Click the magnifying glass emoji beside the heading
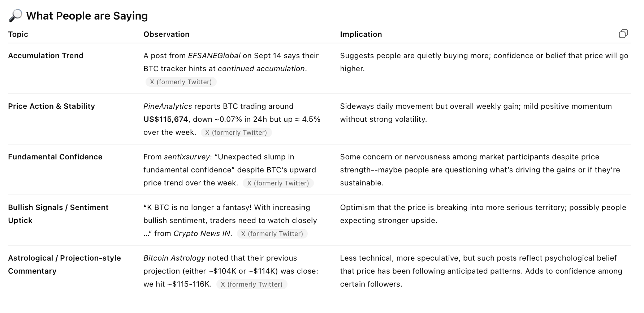Image resolution: width=644 pixels, height=313 pixels. click(x=15, y=16)
